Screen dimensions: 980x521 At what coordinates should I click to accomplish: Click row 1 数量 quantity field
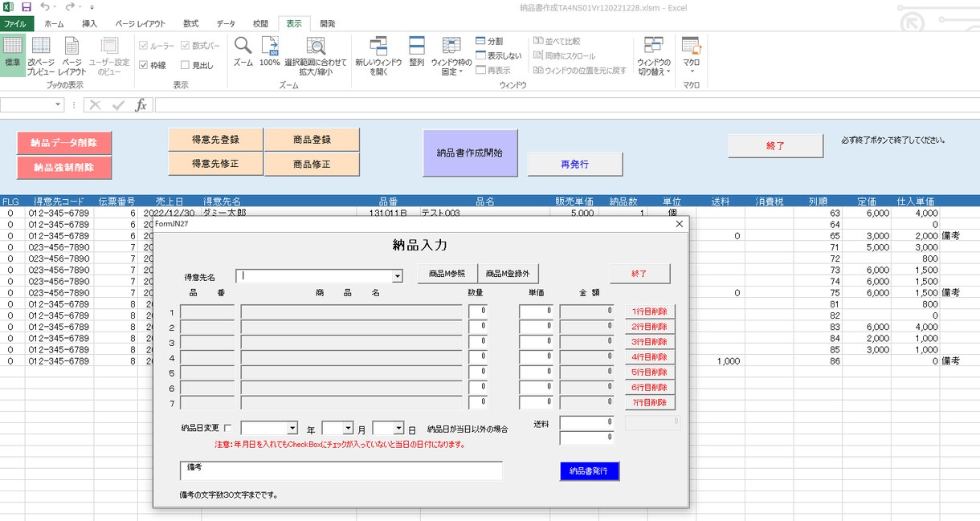click(478, 311)
